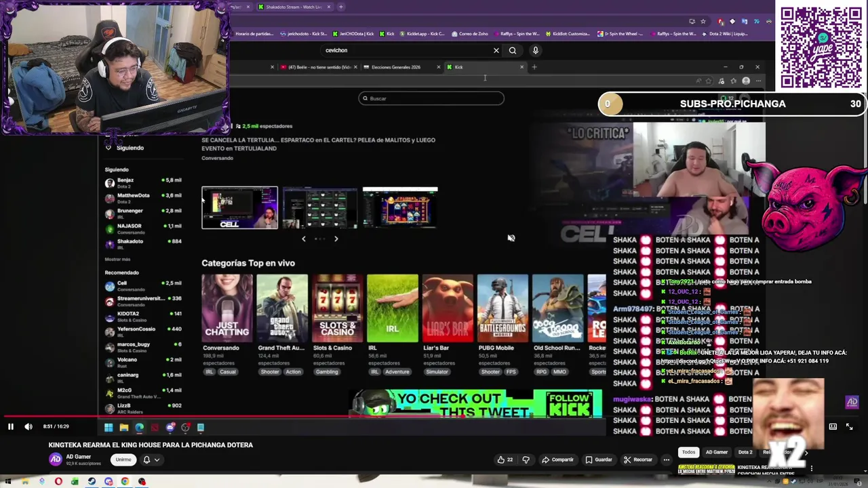Open MatthewDota channel in sidebar

click(142, 198)
